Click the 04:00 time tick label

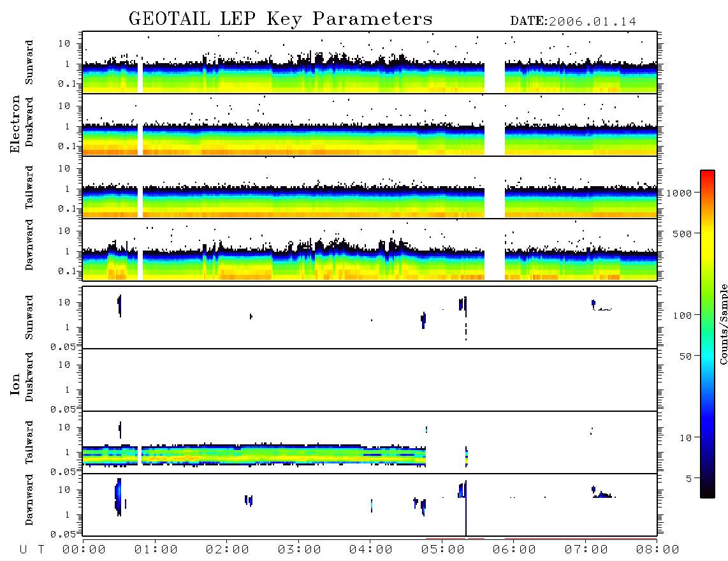coord(370,550)
